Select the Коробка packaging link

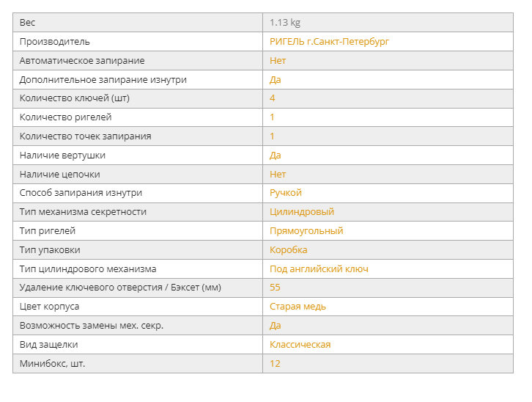click(x=289, y=250)
